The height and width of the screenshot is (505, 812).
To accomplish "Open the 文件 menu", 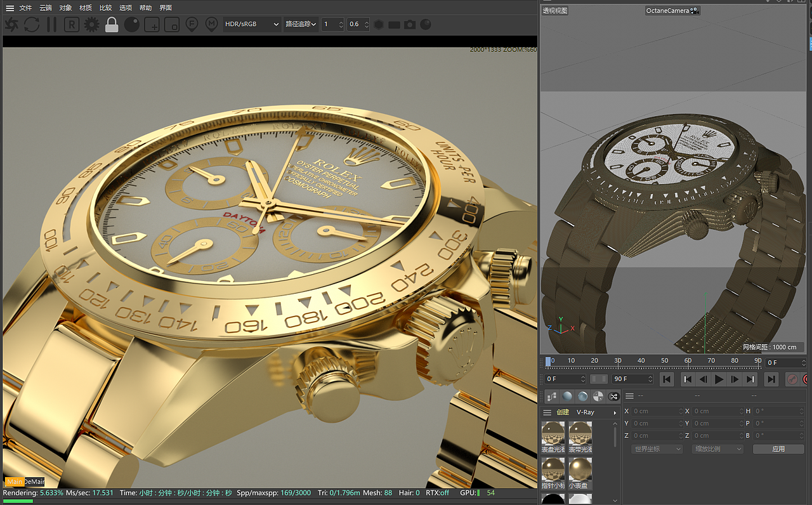I will pos(25,8).
